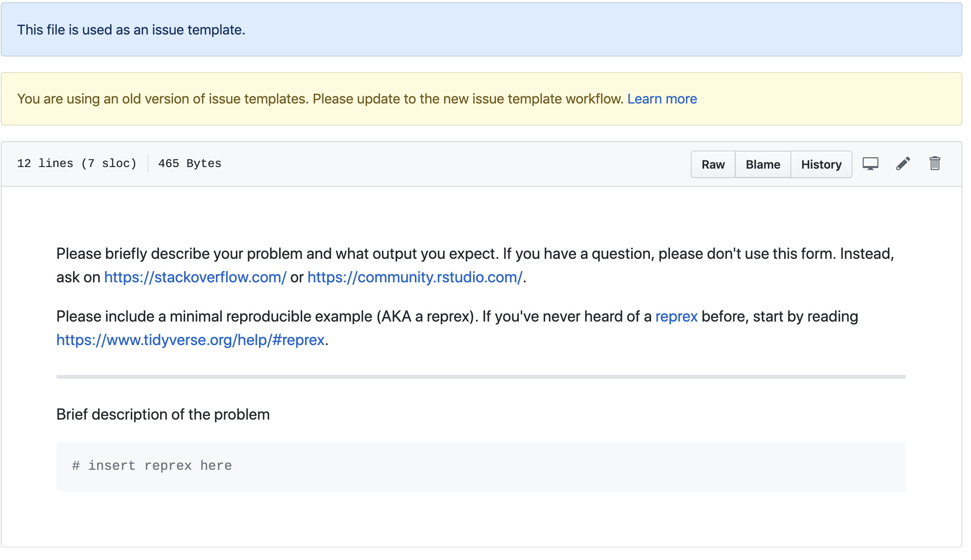
Task: Click the blue issue template notice
Action: click(131, 30)
